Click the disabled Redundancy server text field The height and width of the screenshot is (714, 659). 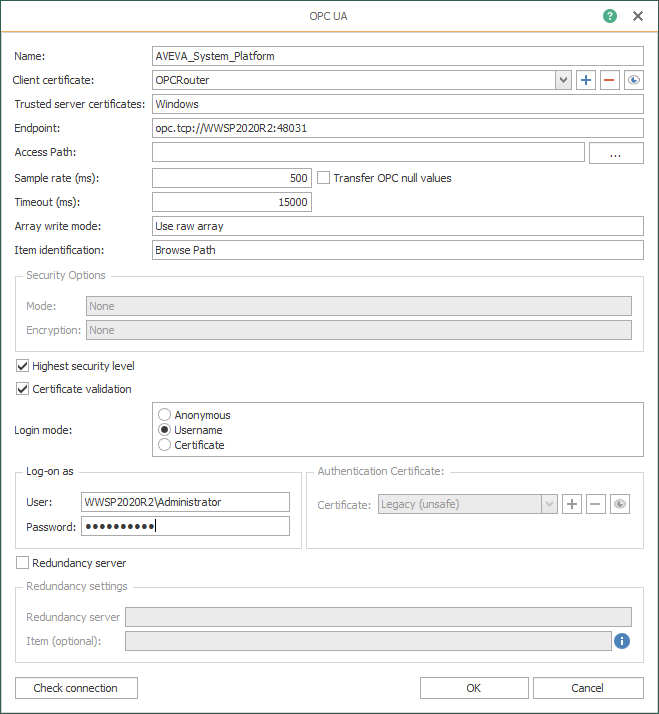pos(378,617)
